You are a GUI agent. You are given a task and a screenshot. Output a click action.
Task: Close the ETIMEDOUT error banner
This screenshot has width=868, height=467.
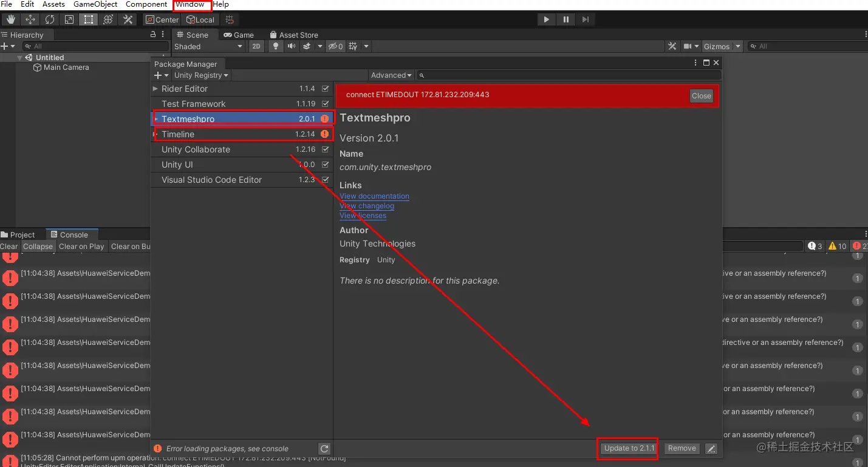click(701, 96)
